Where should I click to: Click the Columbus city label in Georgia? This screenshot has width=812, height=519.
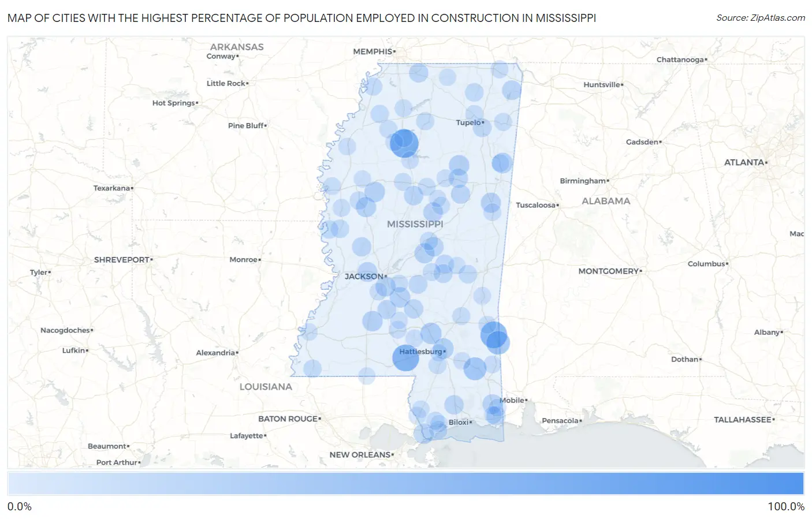pyautogui.click(x=706, y=264)
